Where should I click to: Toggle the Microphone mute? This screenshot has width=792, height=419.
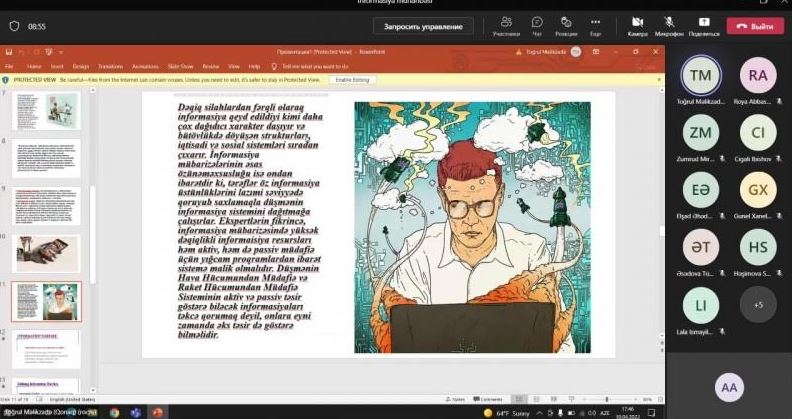(669, 26)
